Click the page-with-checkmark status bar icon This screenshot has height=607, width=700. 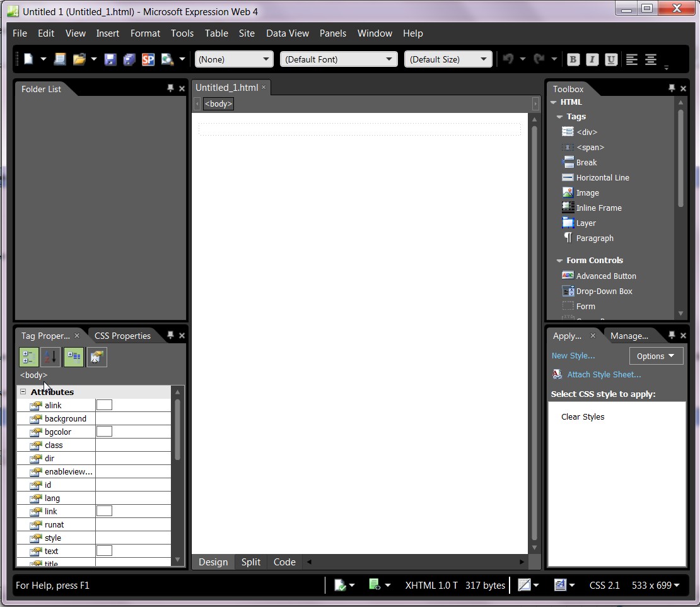tap(340, 585)
